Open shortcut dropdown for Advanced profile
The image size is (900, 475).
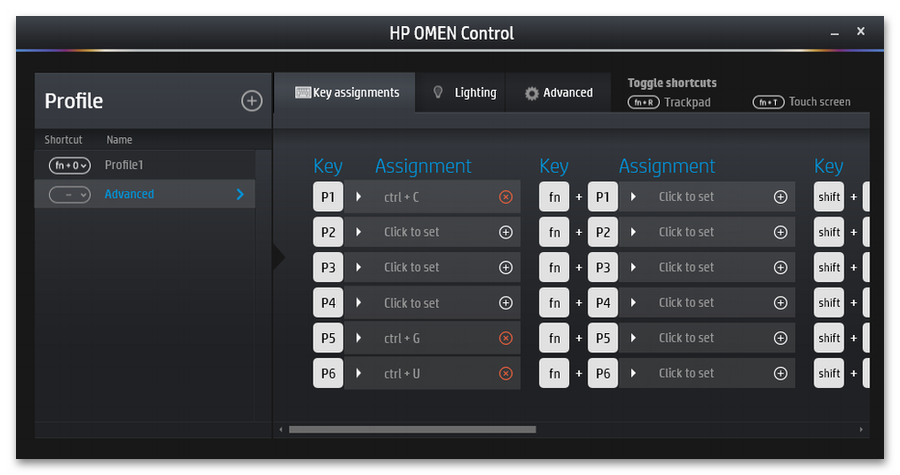coord(69,194)
